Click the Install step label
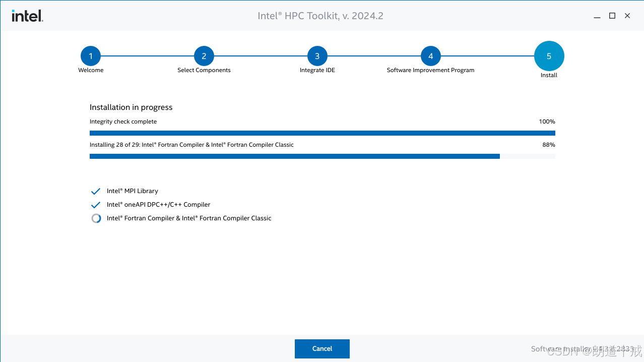Viewport: 644px width, 362px height. coord(549,75)
